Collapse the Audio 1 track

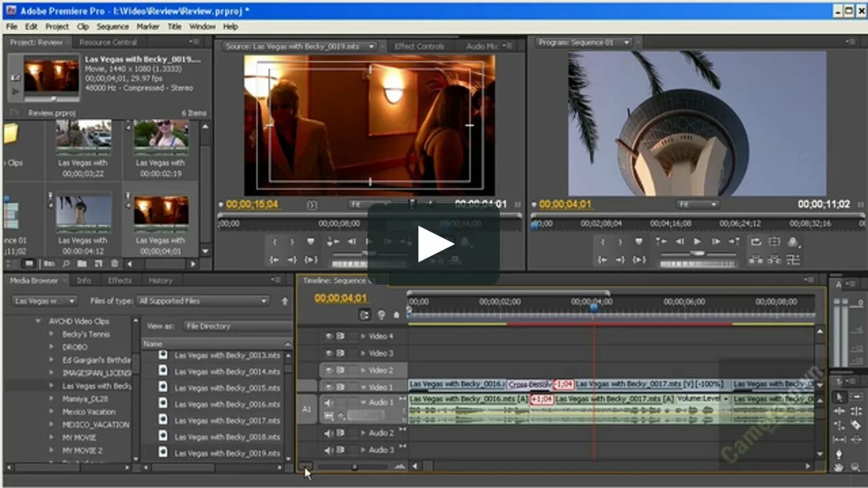pyautogui.click(x=363, y=403)
